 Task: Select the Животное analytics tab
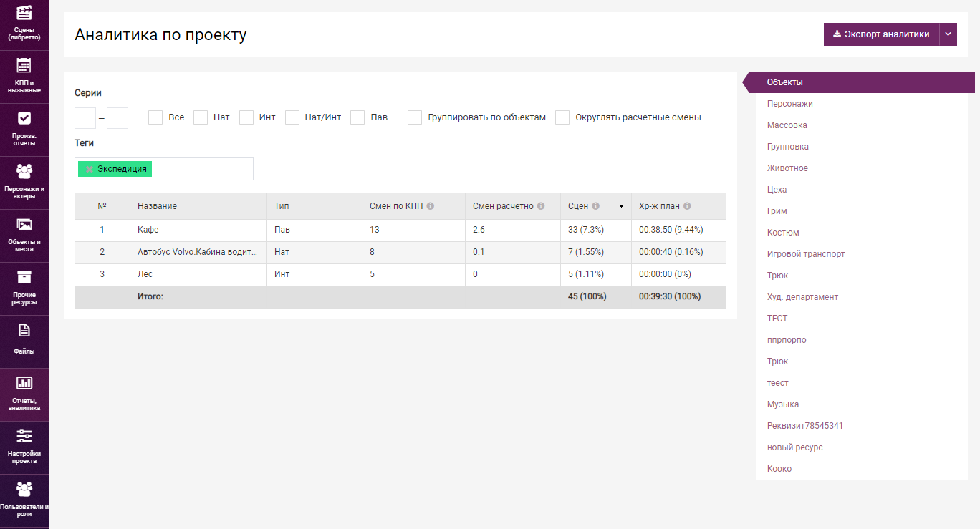(787, 168)
